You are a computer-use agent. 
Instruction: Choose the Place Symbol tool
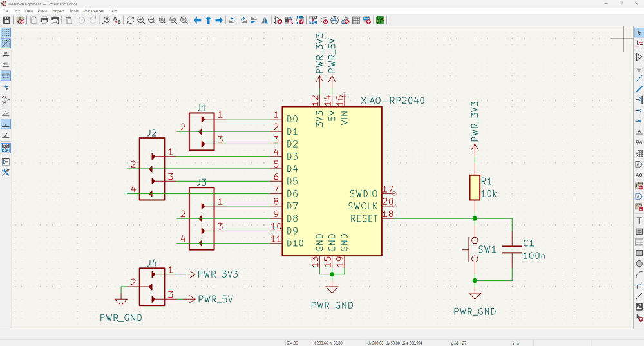coord(639,57)
